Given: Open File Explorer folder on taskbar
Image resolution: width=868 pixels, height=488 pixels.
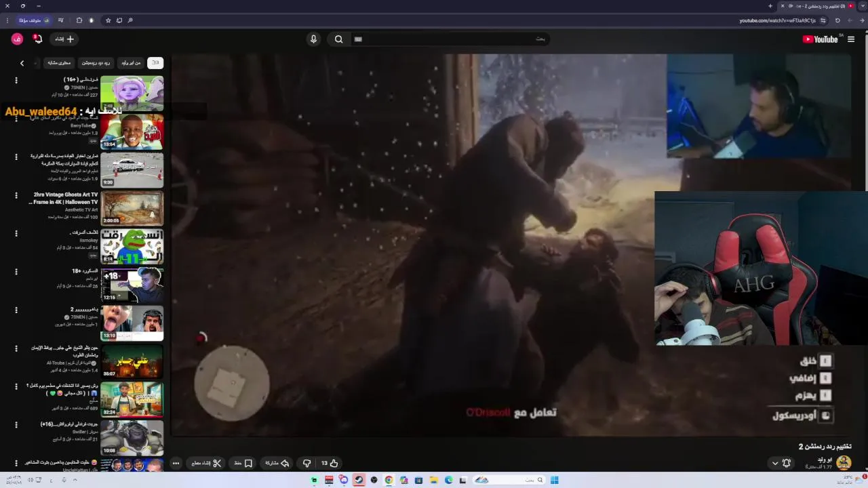Looking at the screenshot, I should click(x=433, y=480).
